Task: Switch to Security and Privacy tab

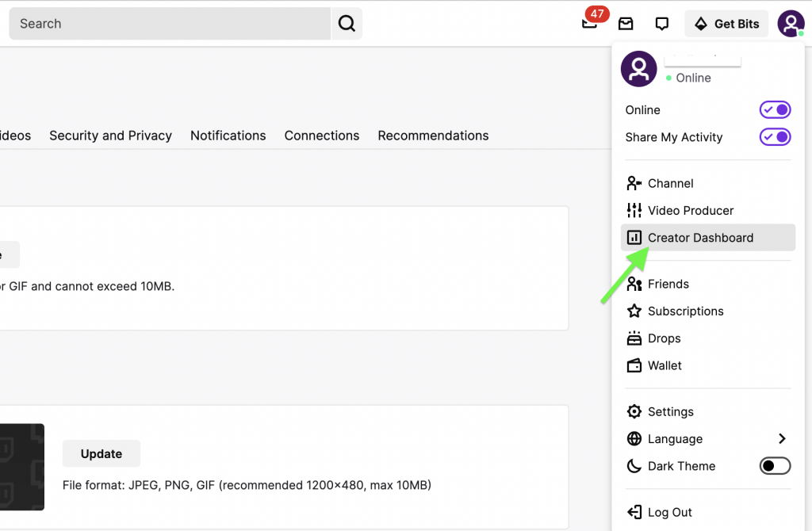Action: [x=110, y=136]
